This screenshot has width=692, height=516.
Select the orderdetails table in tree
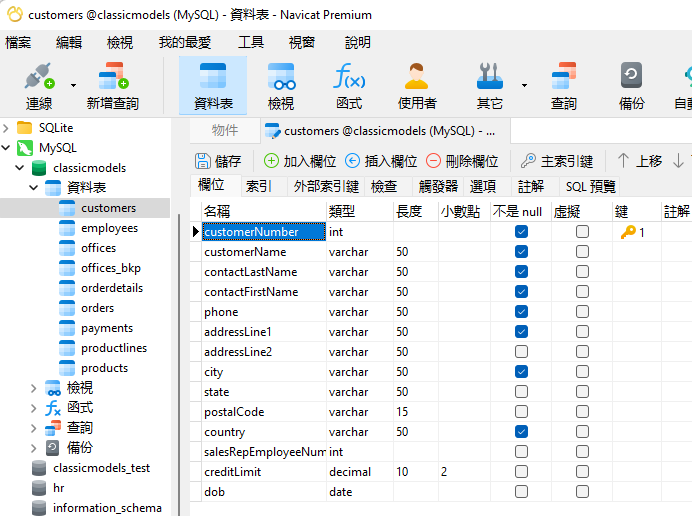pyautogui.click(x=111, y=288)
